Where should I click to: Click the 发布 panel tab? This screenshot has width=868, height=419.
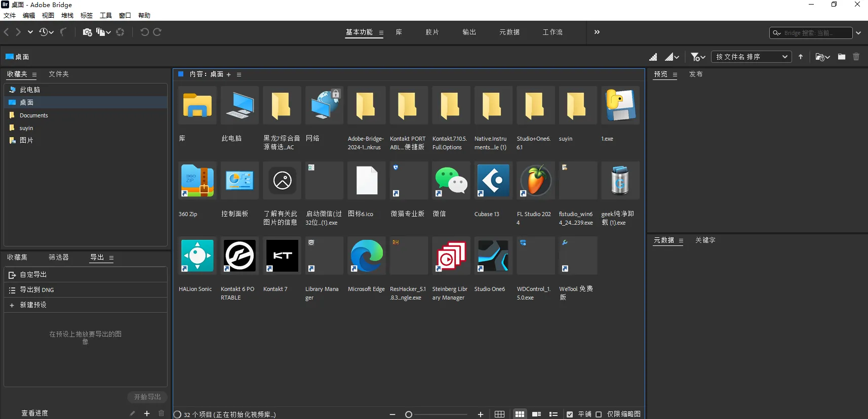point(696,74)
